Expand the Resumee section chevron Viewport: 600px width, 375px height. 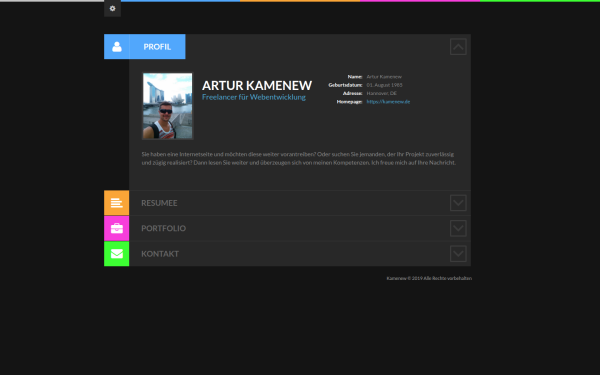[x=458, y=203]
